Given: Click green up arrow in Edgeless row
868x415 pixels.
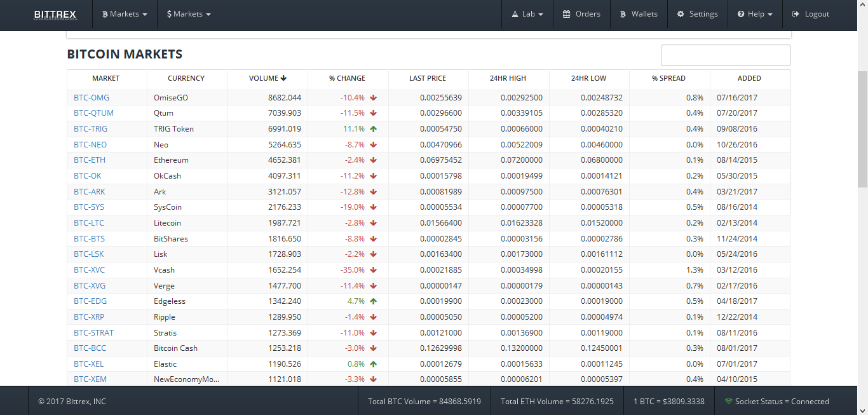Looking at the screenshot, I should 374,301.
